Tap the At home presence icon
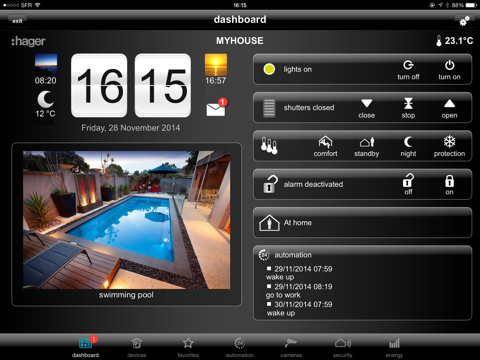The image size is (480, 360). click(x=269, y=223)
